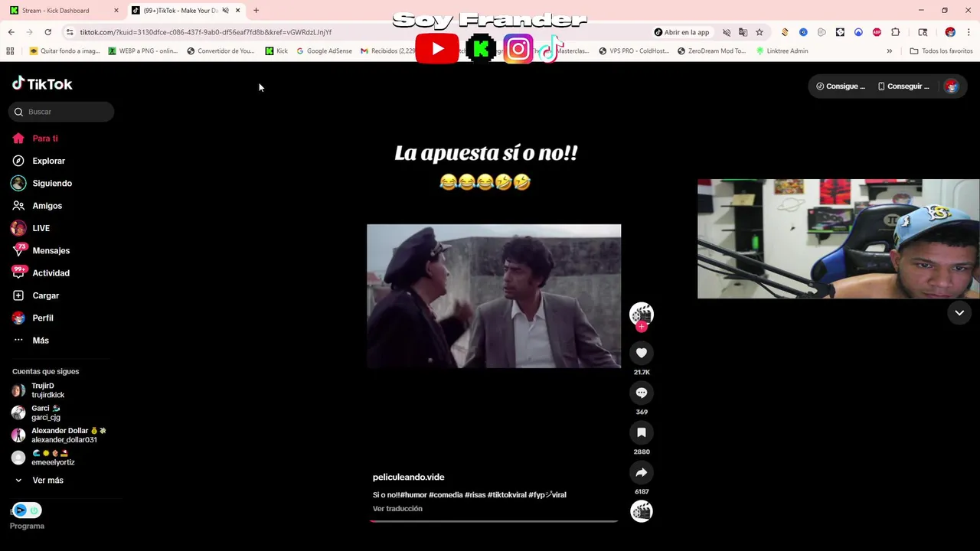Click Ver traducción under the caption

click(397, 509)
